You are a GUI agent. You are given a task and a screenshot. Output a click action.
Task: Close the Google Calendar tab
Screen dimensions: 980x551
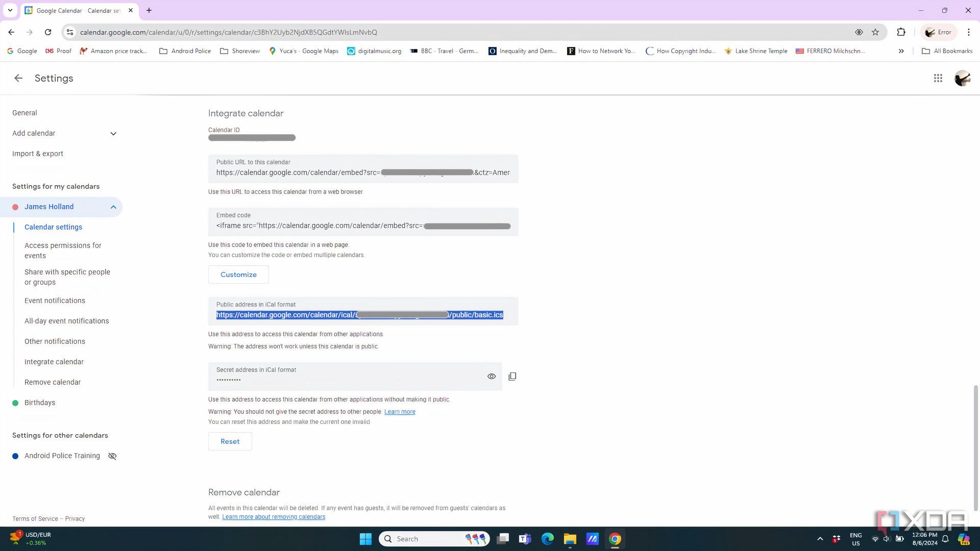coord(131,10)
